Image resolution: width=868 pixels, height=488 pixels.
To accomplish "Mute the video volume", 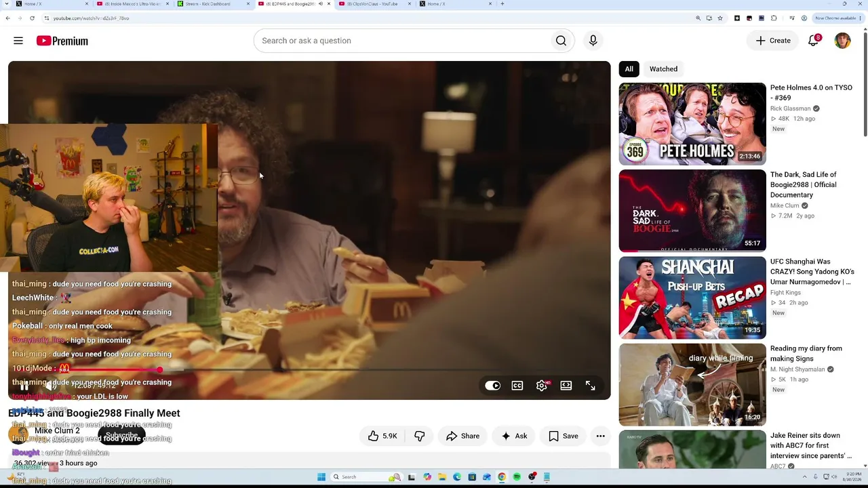I will coord(52,386).
